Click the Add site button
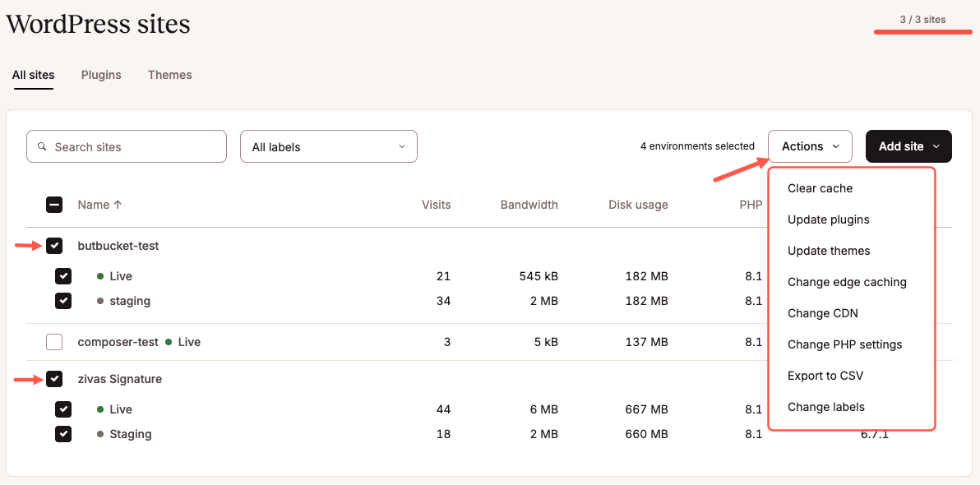 pos(900,145)
